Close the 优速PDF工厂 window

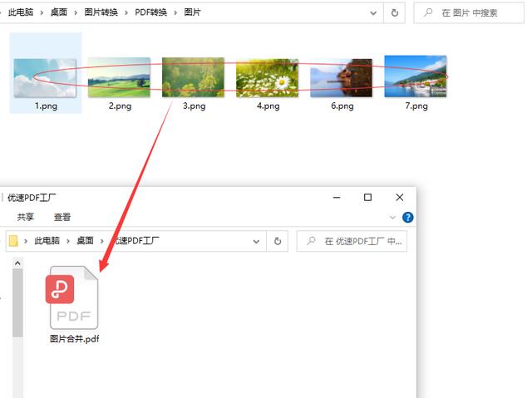[x=400, y=198]
